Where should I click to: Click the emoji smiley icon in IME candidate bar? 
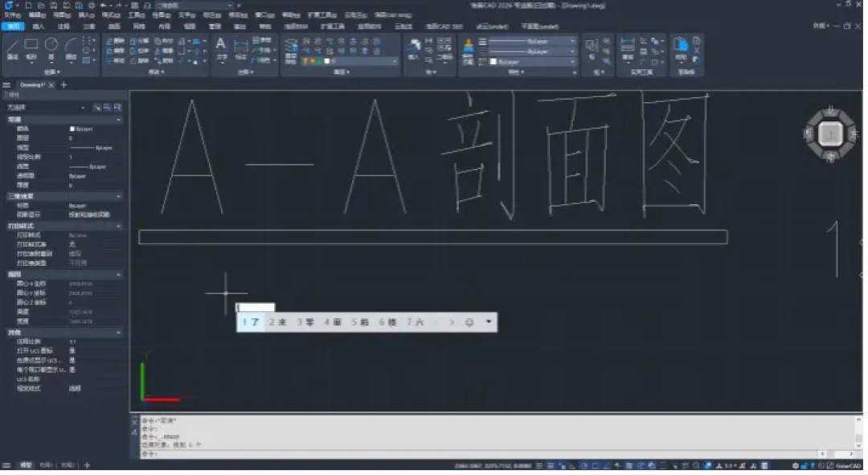pos(470,322)
